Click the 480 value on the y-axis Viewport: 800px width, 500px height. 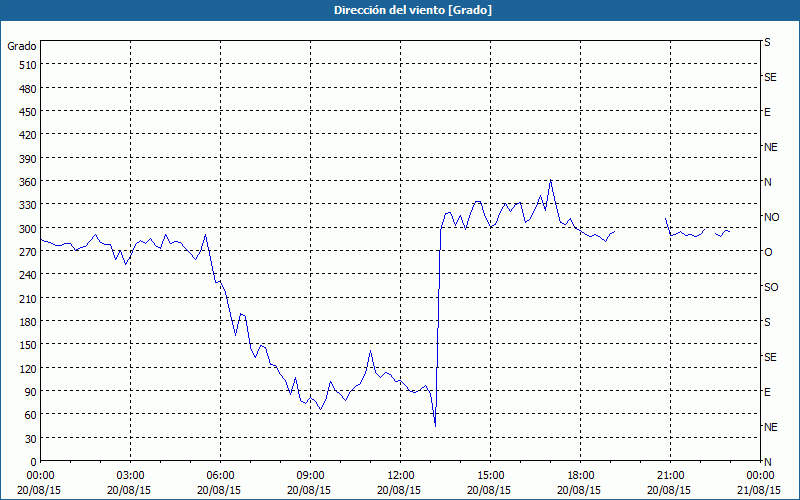(28, 89)
